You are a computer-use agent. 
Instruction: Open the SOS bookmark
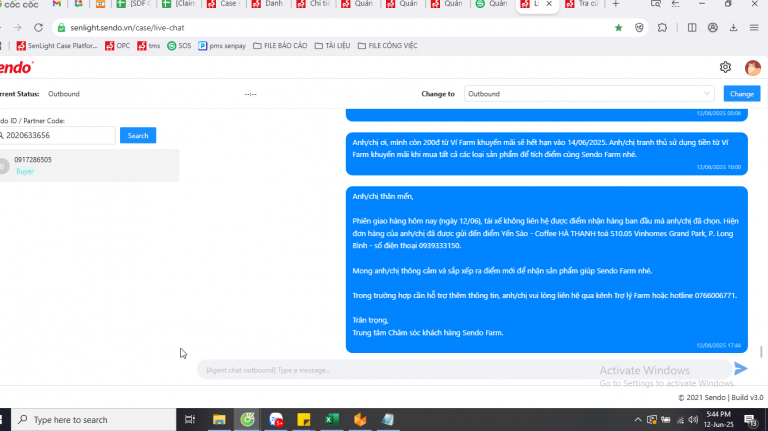(x=179, y=46)
